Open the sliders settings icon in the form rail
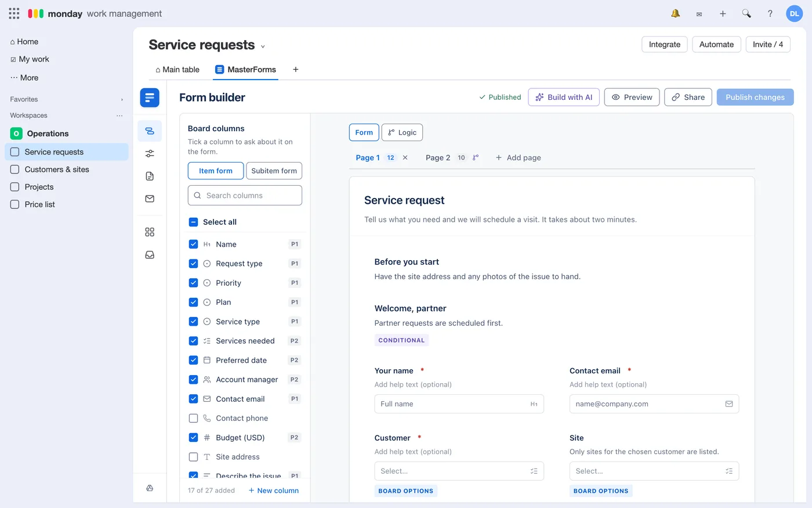 tap(150, 153)
